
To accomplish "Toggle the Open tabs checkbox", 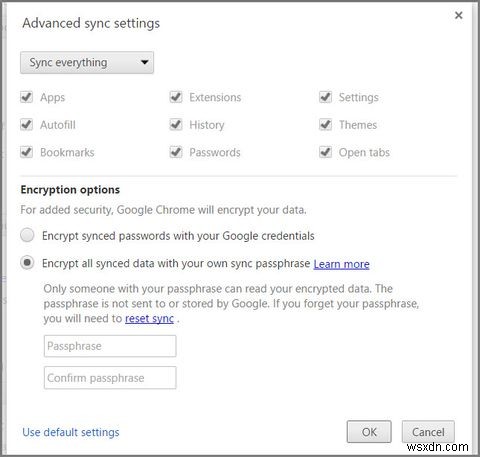I will point(325,152).
